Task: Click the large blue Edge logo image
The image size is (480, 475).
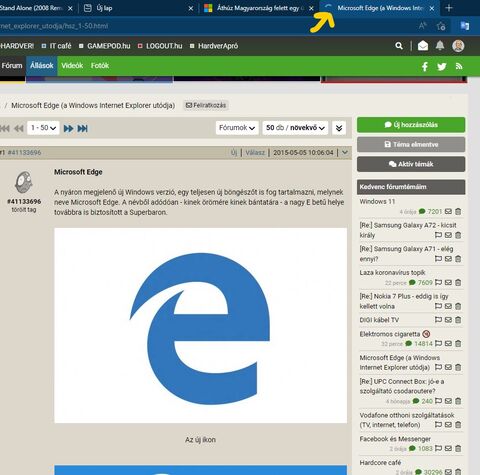Action: click(x=200, y=325)
